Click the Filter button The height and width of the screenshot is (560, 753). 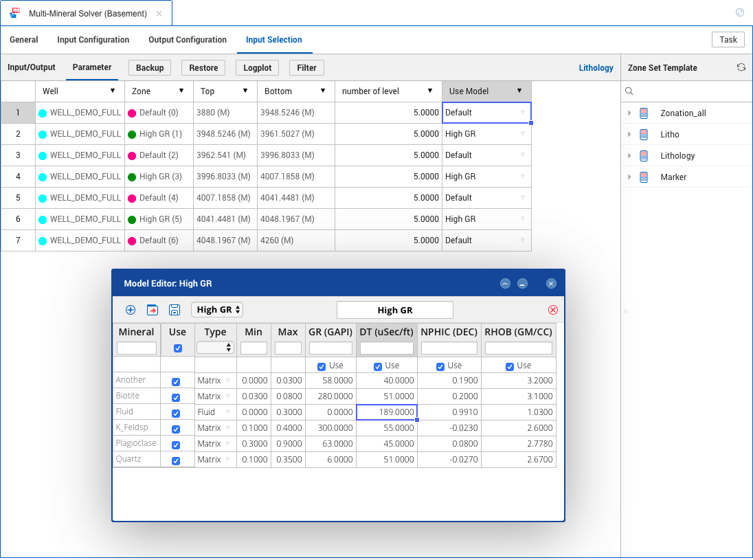click(306, 68)
